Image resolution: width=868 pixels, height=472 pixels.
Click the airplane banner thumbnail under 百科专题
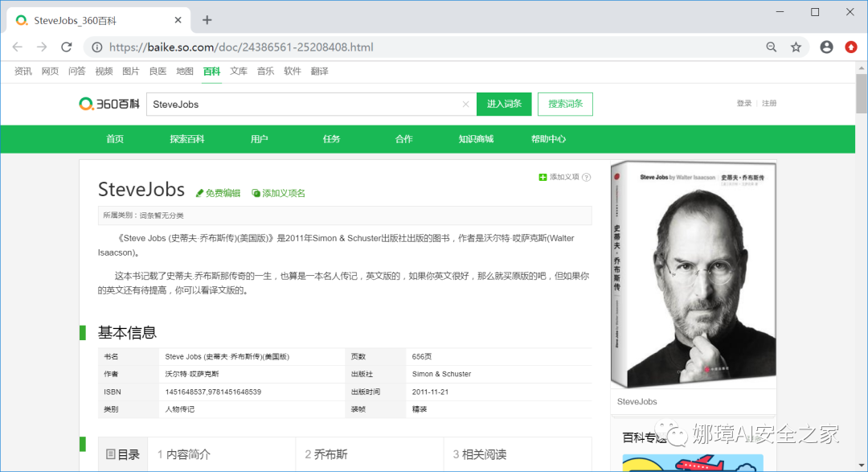(x=693, y=463)
